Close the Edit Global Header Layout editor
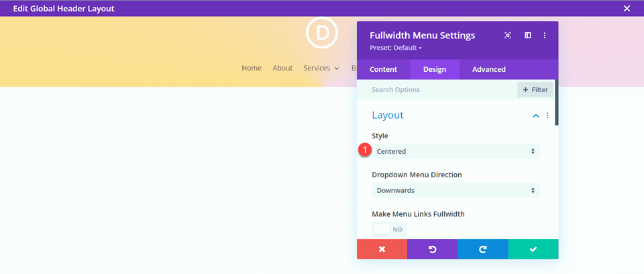This screenshot has height=274, width=644. pyautogui.click(x=627, y=8)
